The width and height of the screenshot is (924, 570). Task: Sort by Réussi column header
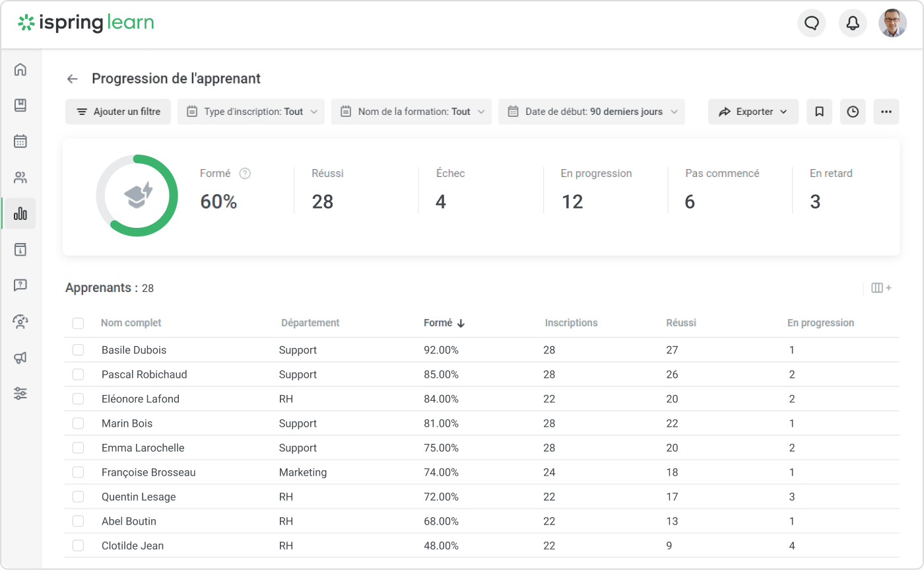coord(681,323)
